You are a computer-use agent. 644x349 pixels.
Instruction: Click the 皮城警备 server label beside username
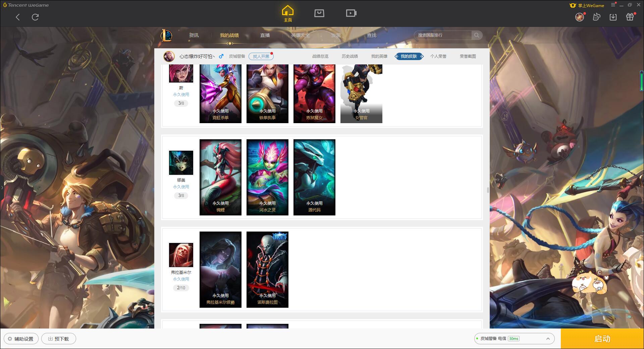[237, 56]
